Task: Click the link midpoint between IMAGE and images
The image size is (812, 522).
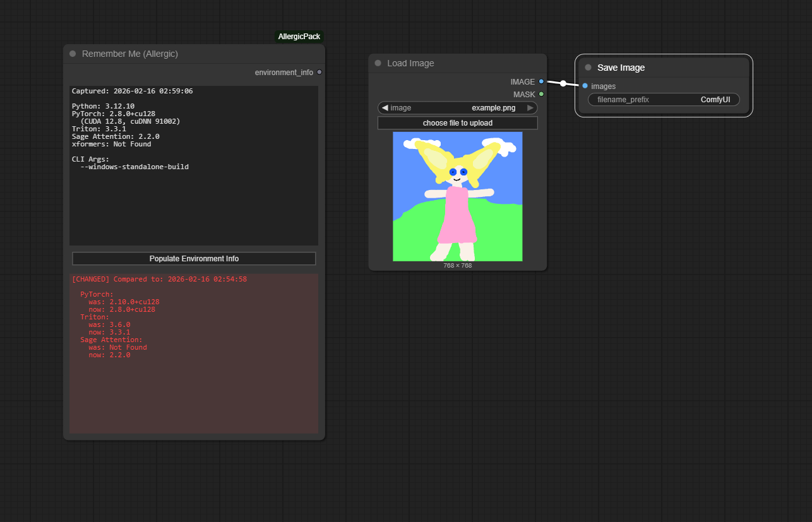Action: 563,83
